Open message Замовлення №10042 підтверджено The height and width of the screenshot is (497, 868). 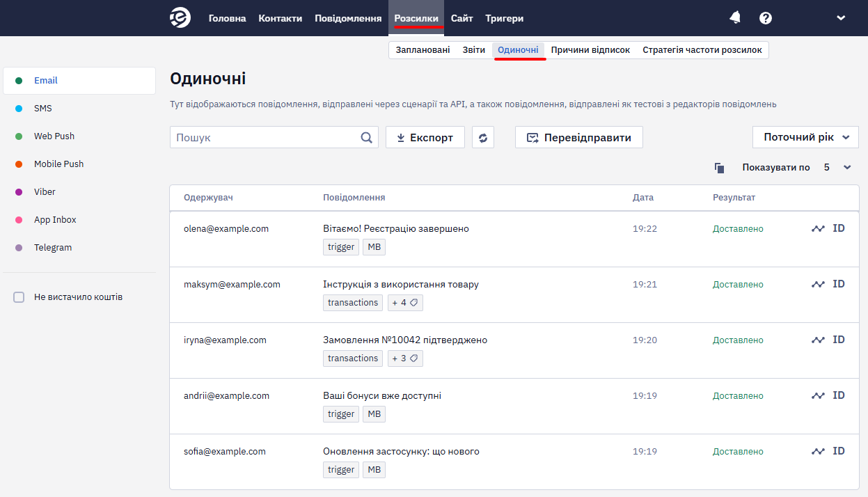tap(405, 340)
